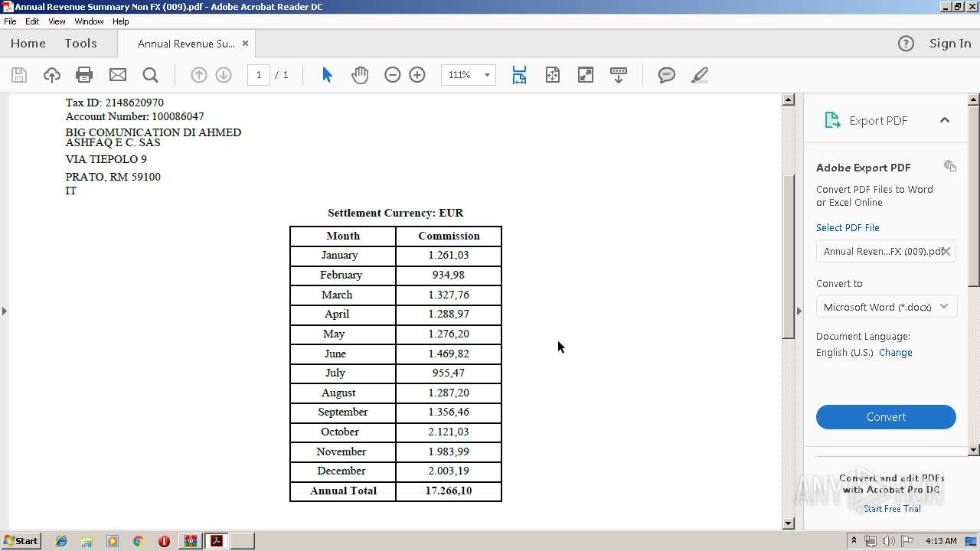Click the page number input field
The image size is (980, 551).
coord(259,75)
